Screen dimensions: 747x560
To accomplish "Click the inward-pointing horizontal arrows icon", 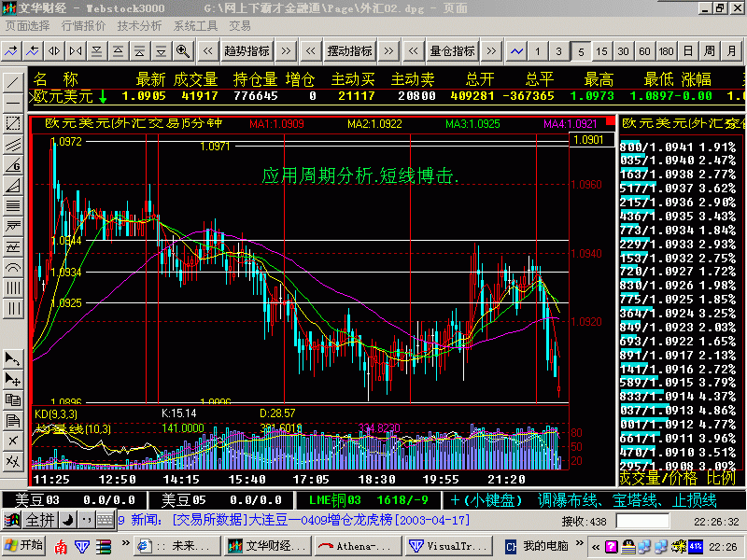I will [x=76, y=50].
